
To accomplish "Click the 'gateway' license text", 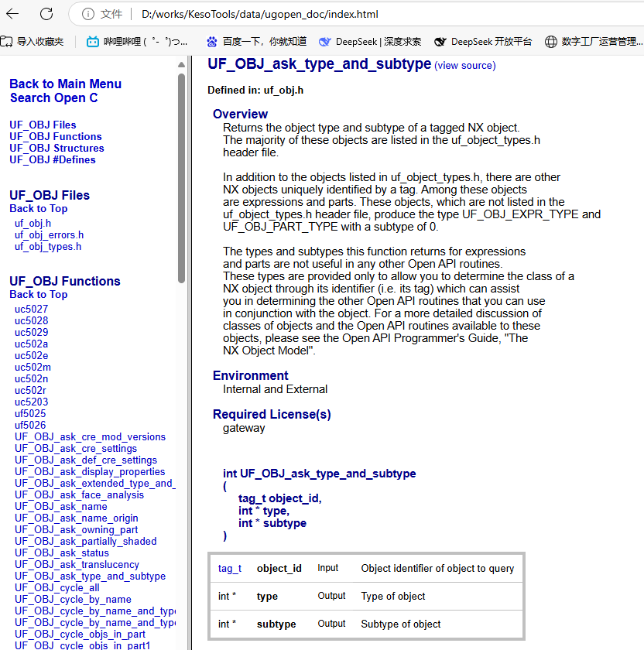I will (x=244, y=428).
